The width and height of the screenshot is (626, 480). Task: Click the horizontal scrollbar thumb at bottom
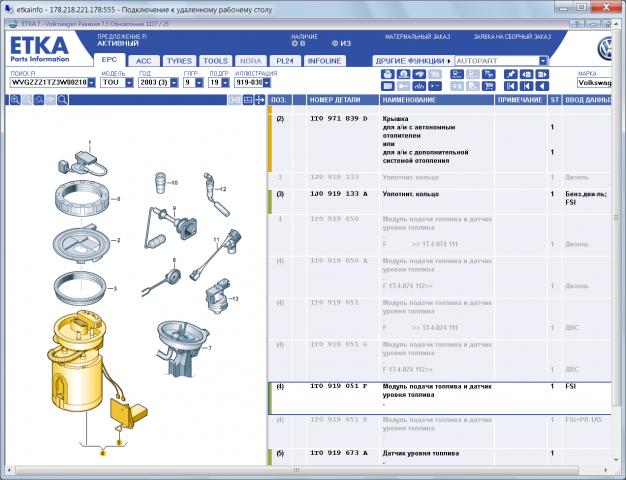pyautogui.click(x=296, y=470)
